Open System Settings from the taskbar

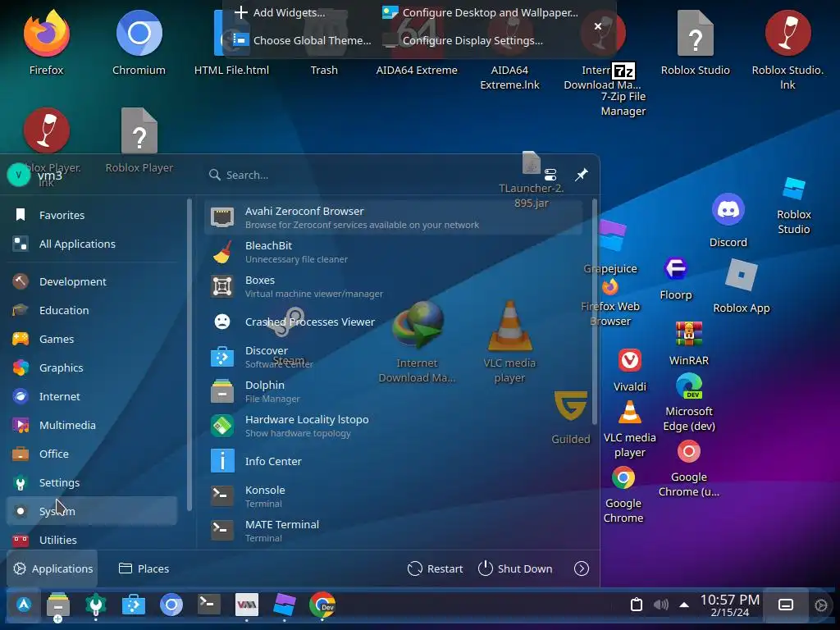[96, 605]
